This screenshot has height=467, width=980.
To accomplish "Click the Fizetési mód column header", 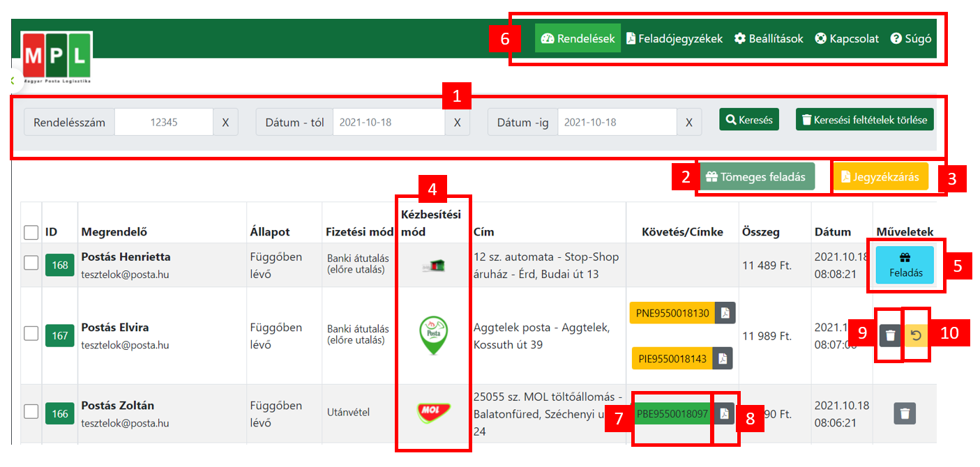I will (360, 232).
